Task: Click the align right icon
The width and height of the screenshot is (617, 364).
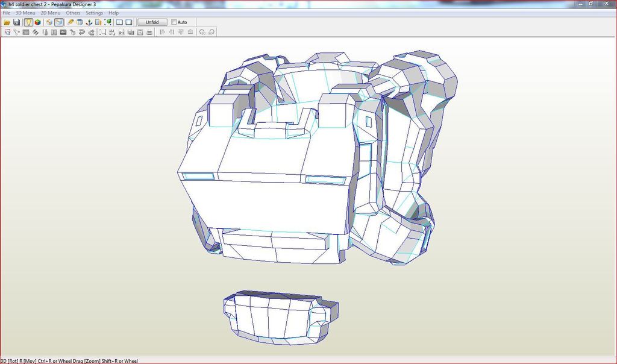Action: click(x=172, y=33)
